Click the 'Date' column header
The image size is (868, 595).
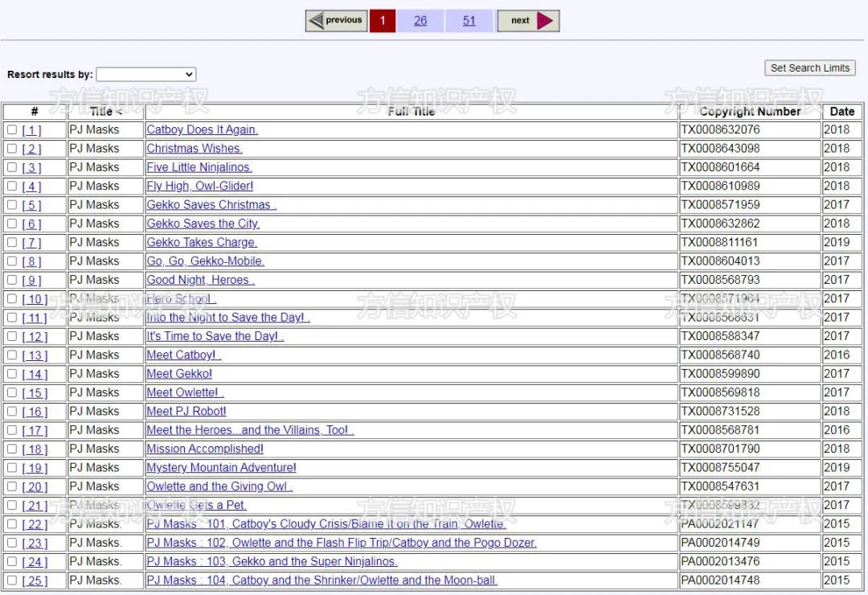[842, 111]
